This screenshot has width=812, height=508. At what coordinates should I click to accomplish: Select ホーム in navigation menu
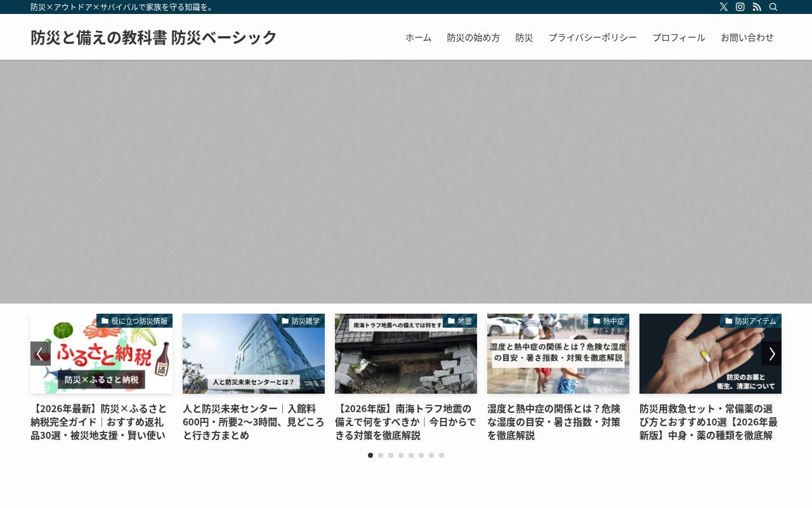[419, 37]
